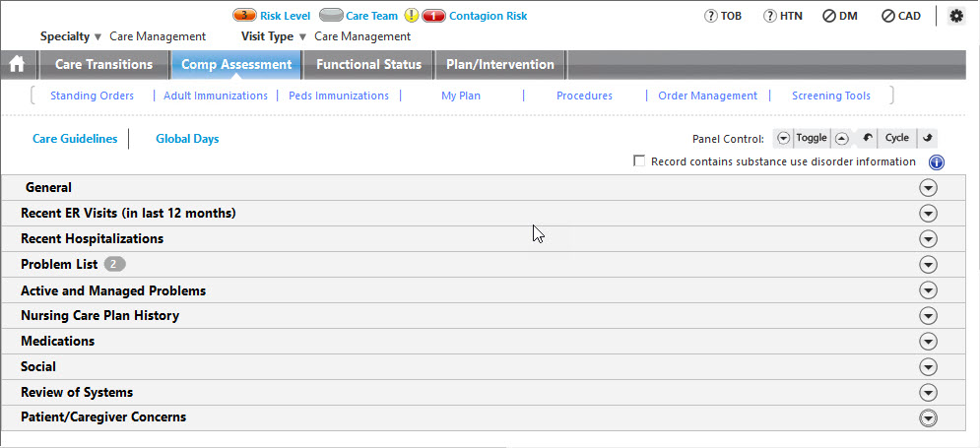Expand Patient/Caregiver Concerns panel
Image resolution: width=980 pixels, height=448 pixels.
(x=928, y=418)
